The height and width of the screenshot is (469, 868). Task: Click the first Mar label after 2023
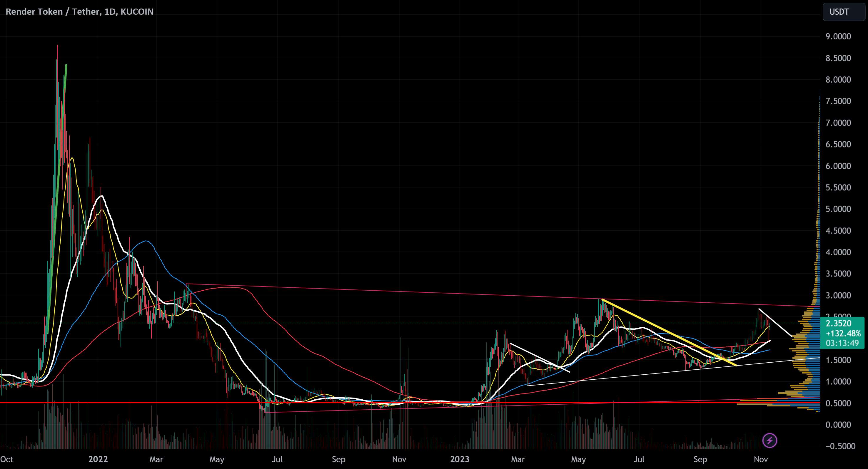click(518, 459)
